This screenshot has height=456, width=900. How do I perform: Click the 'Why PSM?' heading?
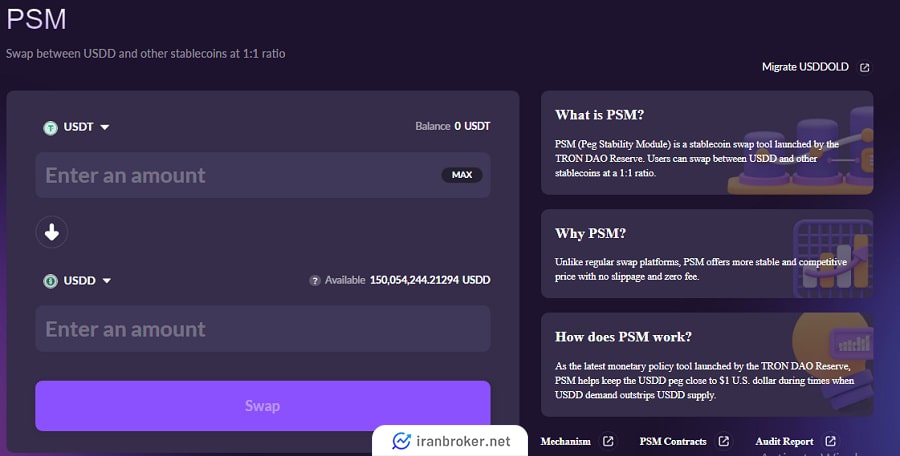point(590,233)
